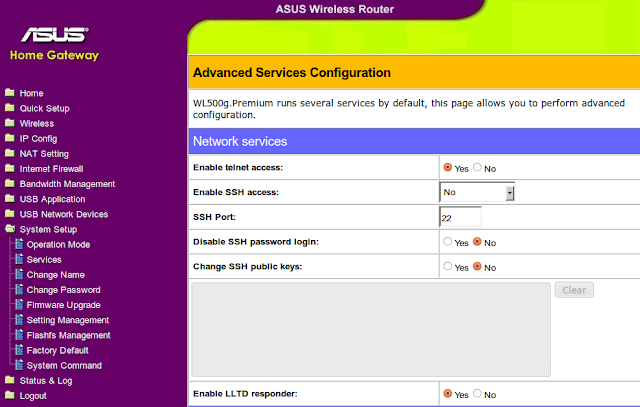This screenshot has width=640, height=407.
Task: Open the Setting Management page
Action: click(x=68, y=320)
